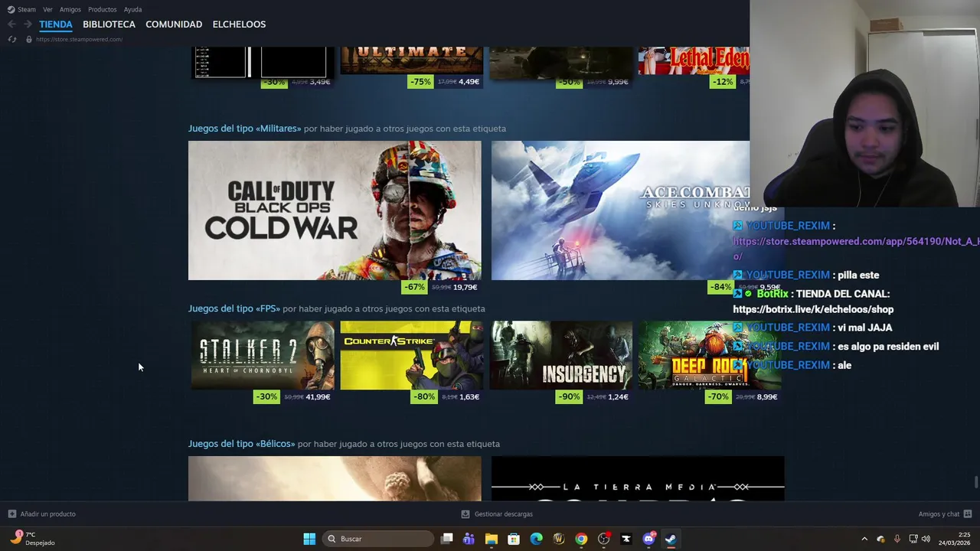980x551 pixels.
Task: Open La Tierra Media game banner
Action: (x=638, y=479)
